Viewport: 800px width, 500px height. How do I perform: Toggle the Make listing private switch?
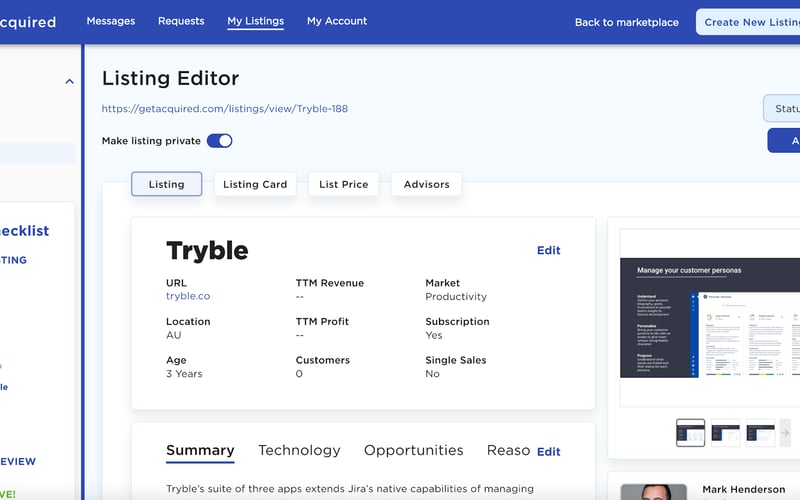click(219, 141)
